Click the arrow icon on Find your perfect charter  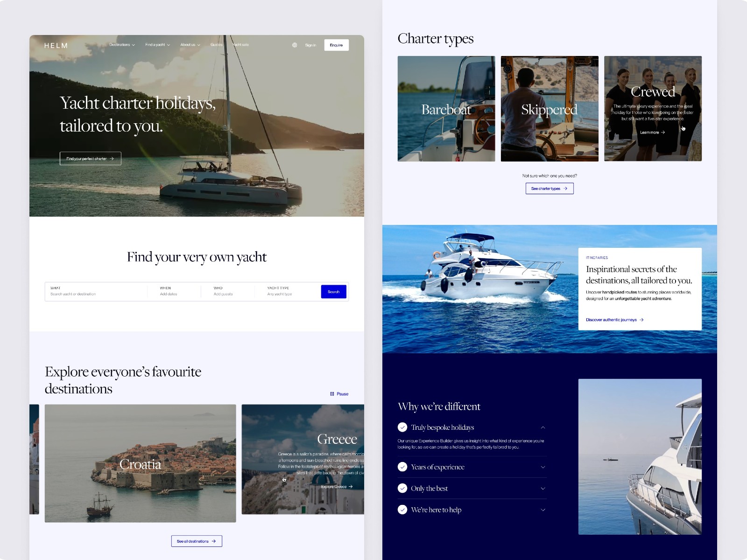113,159
